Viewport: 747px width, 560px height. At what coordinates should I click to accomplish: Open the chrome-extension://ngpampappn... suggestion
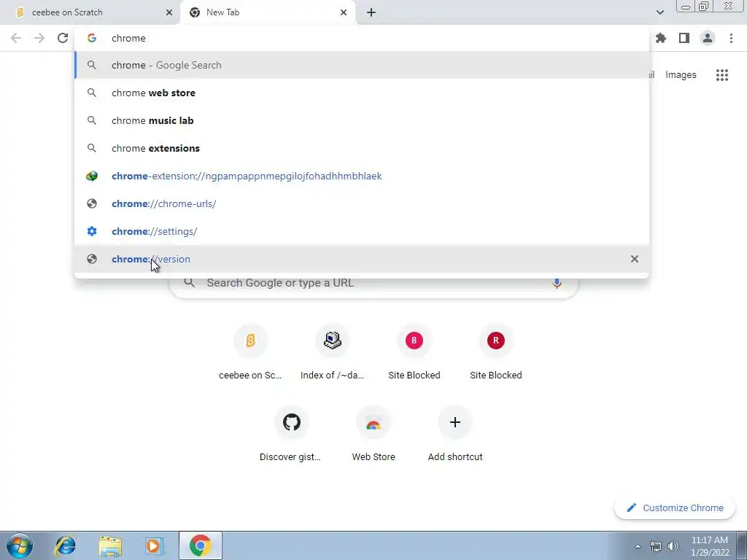(362, 176)
